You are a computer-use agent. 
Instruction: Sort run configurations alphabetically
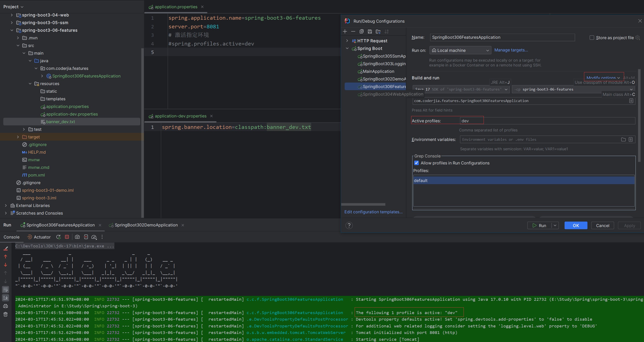click(387, 32)
